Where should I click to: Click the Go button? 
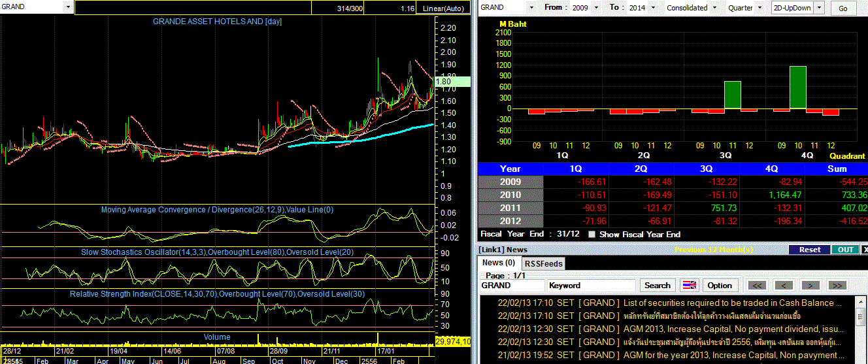843,8
